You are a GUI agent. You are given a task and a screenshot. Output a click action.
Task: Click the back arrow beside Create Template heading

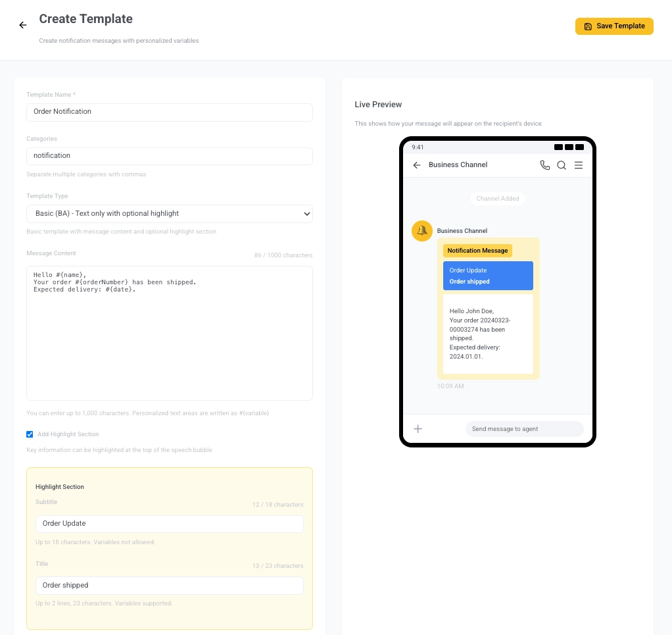(x=23, y=25)
